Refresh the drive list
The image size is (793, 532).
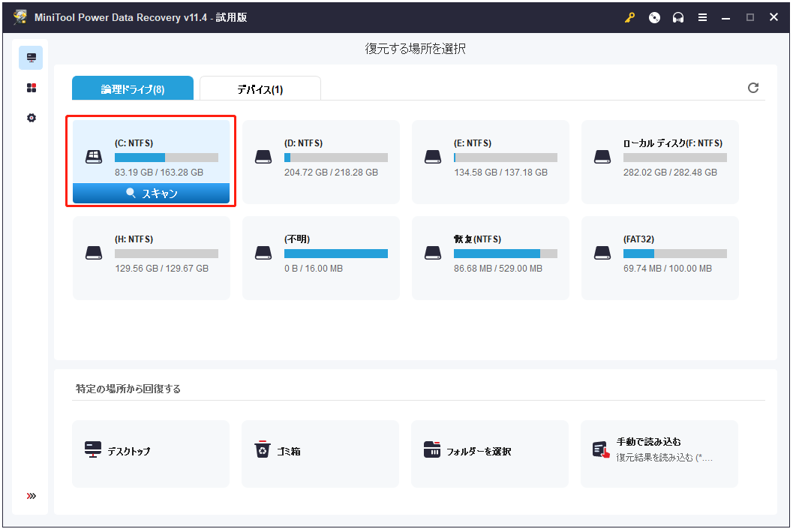pos(753,88)
